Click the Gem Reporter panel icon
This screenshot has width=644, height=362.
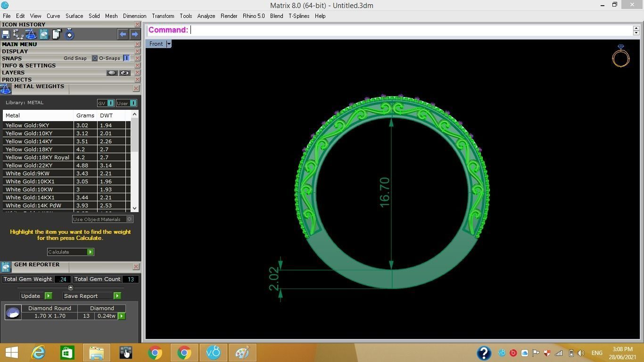click(x=6, y=267)
